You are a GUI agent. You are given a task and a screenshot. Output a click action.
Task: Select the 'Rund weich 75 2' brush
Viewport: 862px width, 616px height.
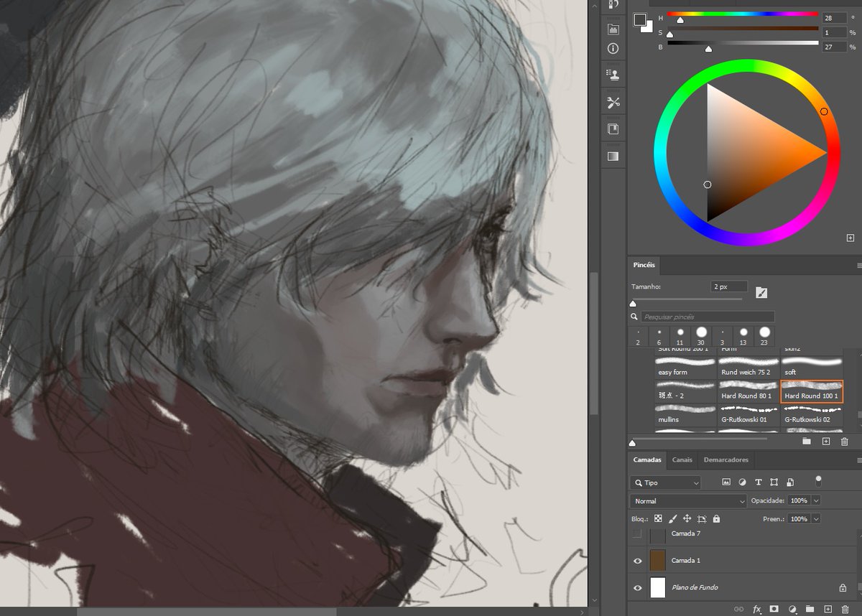tap(749, 367)
